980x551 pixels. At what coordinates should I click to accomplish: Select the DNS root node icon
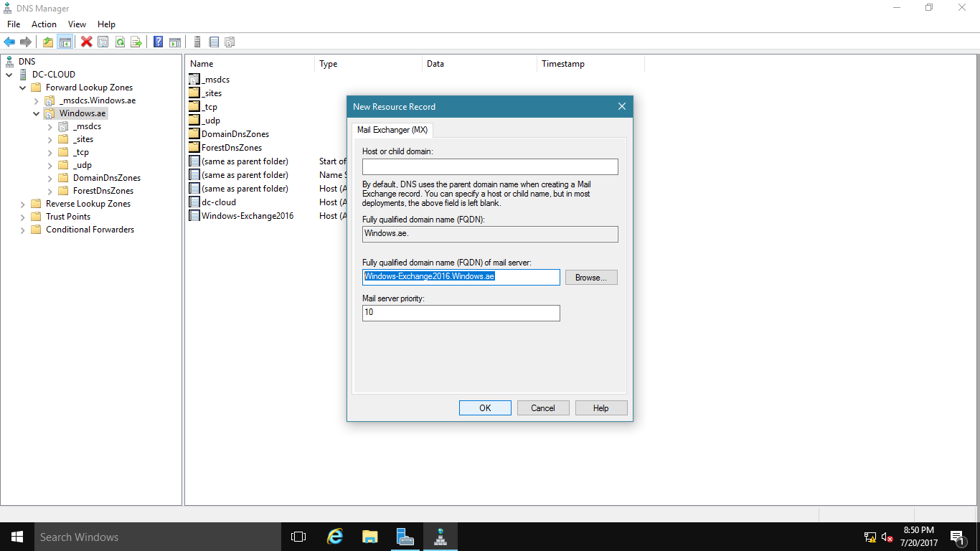pyautogui.click(x=9, y=62)
